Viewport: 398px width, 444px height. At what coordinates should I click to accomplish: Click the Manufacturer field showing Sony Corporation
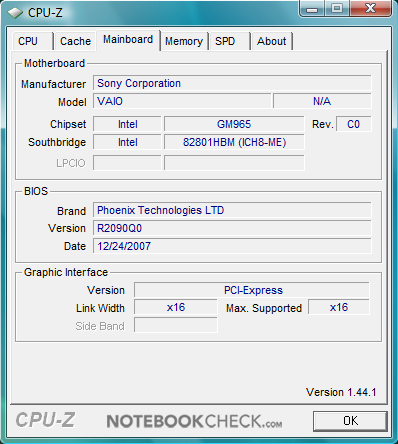click(232, 83)
